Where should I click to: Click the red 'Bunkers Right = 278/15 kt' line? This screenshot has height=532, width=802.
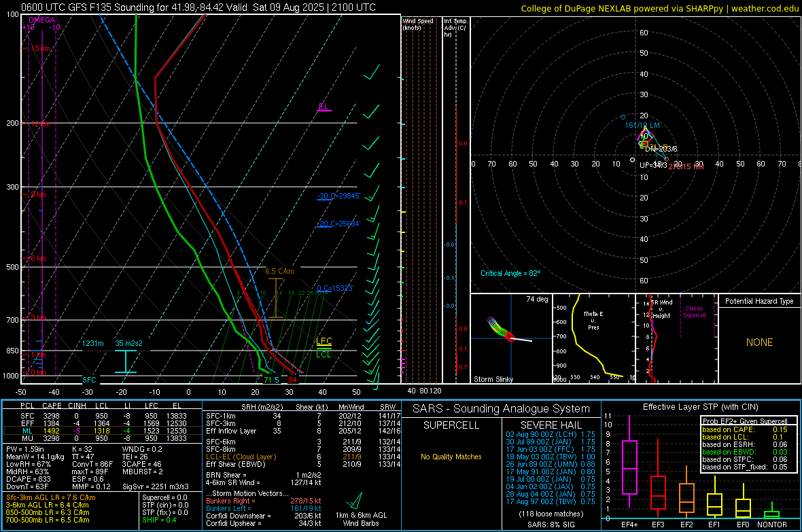264,501
